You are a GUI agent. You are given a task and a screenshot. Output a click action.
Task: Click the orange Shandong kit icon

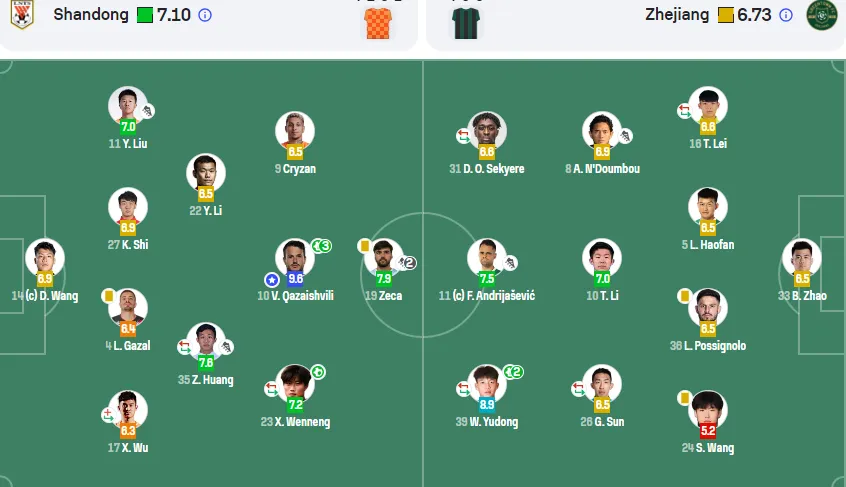(379, 23)
